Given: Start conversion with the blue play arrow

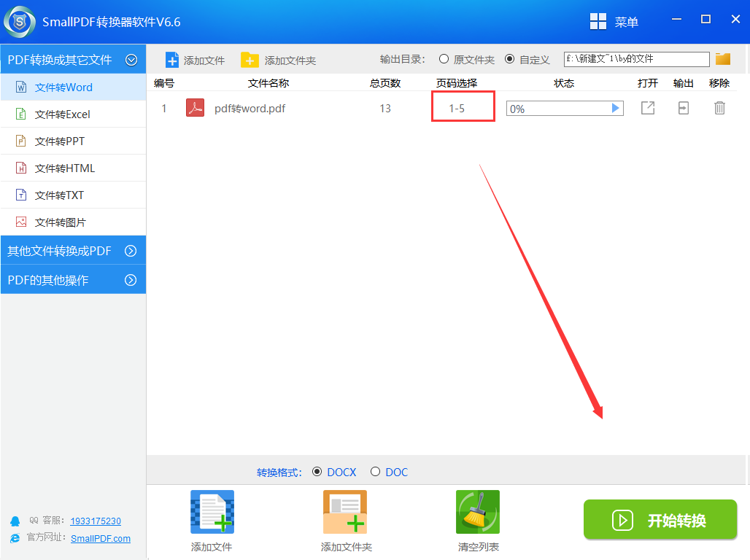Looking at the screenshot, I should tap(616, 108).
